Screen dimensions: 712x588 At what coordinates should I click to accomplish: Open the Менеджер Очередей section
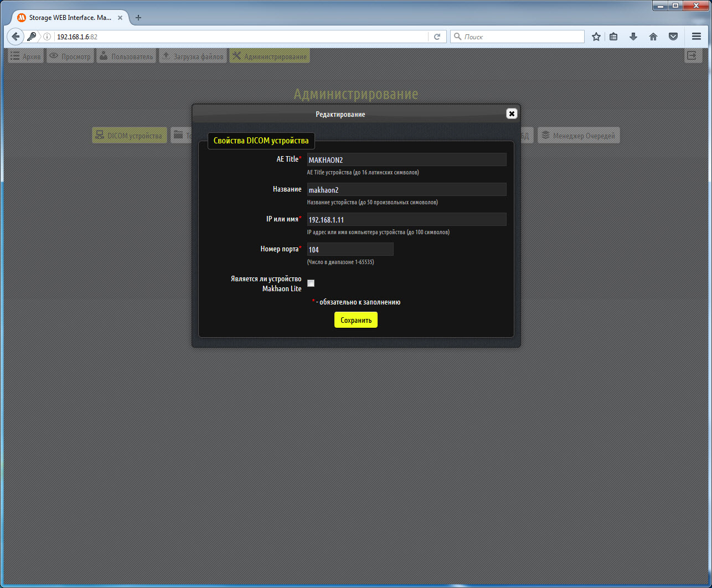pos(579,135)
